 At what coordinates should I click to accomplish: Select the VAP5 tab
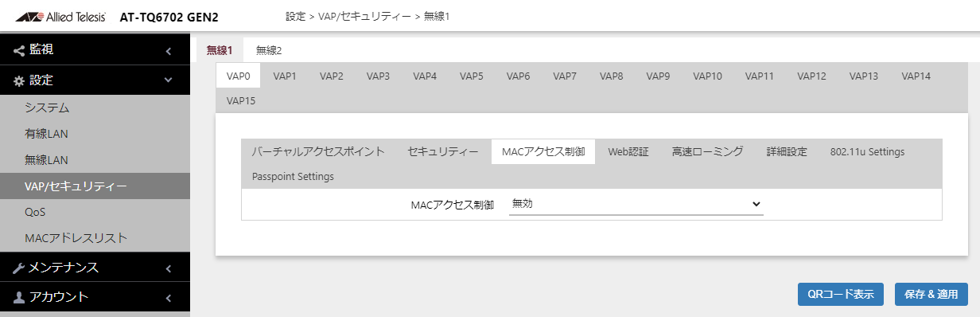tap(471, 76)
